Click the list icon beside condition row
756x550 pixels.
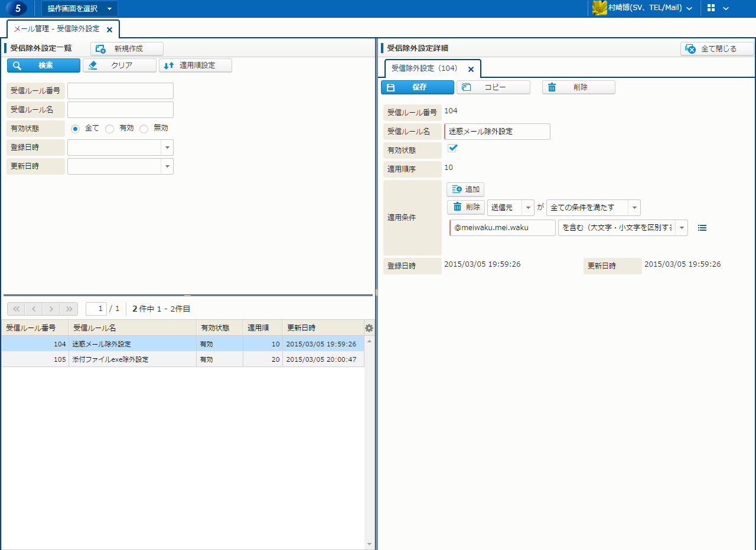[x=702, y=228]
